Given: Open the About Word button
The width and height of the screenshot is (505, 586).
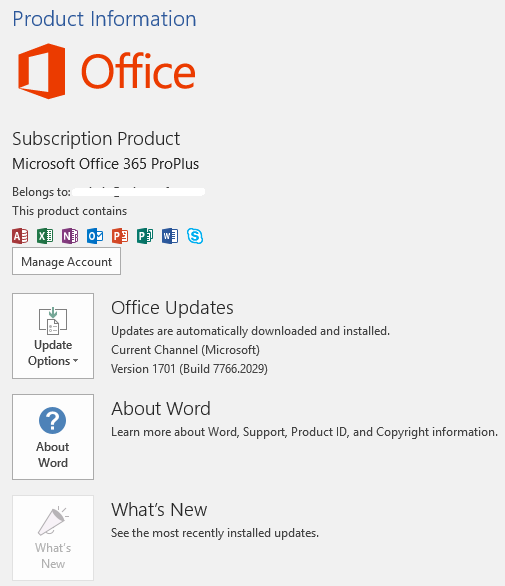Looking at the screenshot, I should pyautogui.click(x=53, y=437).
